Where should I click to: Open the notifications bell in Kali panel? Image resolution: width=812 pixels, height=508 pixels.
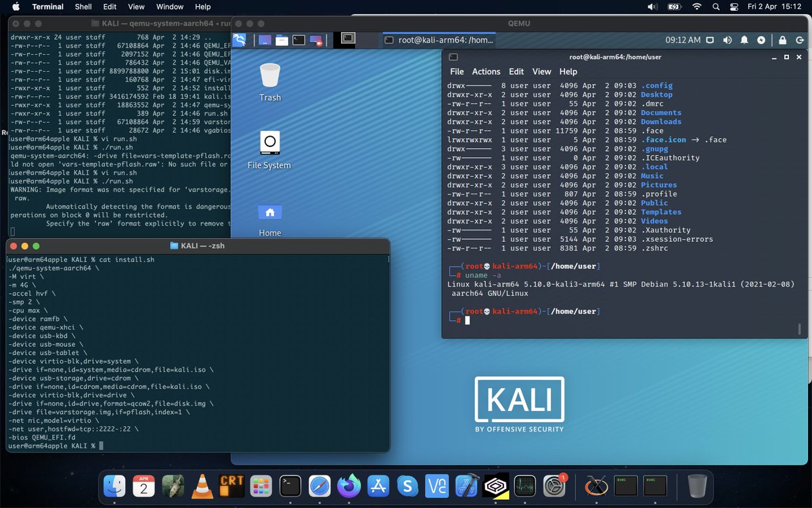[744, 40]
